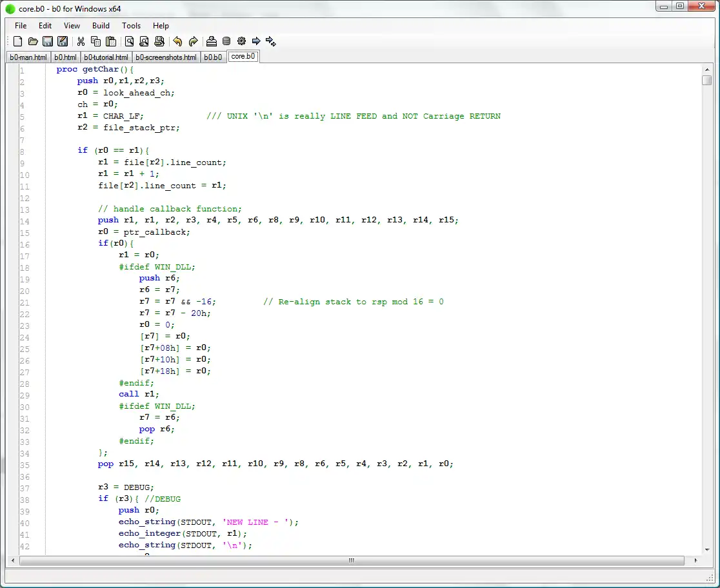Open the Tools menu
Viewport: 720px width, 588px height.
tap(131, 26)
